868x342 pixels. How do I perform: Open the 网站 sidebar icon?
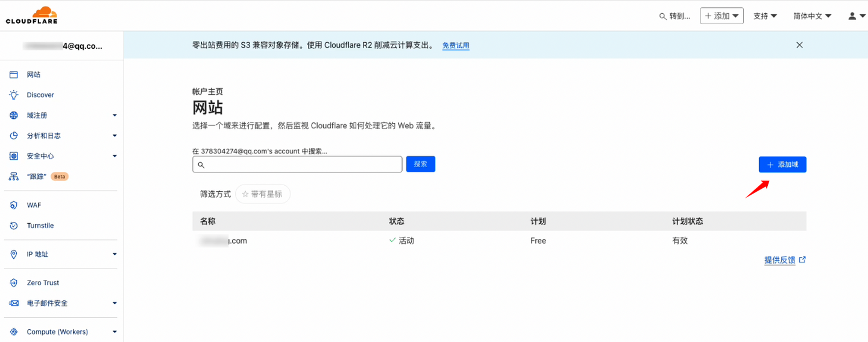[14, 75]
